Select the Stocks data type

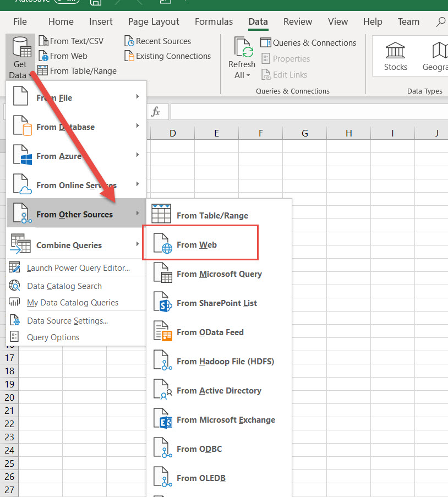[395, 57]
